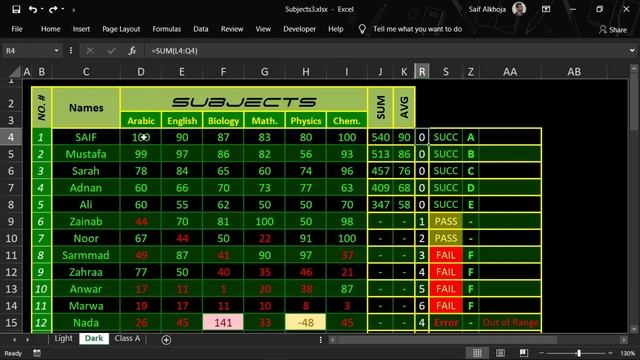Click the New sheet plus icon

pyautogui.click(x=166, y=340)
